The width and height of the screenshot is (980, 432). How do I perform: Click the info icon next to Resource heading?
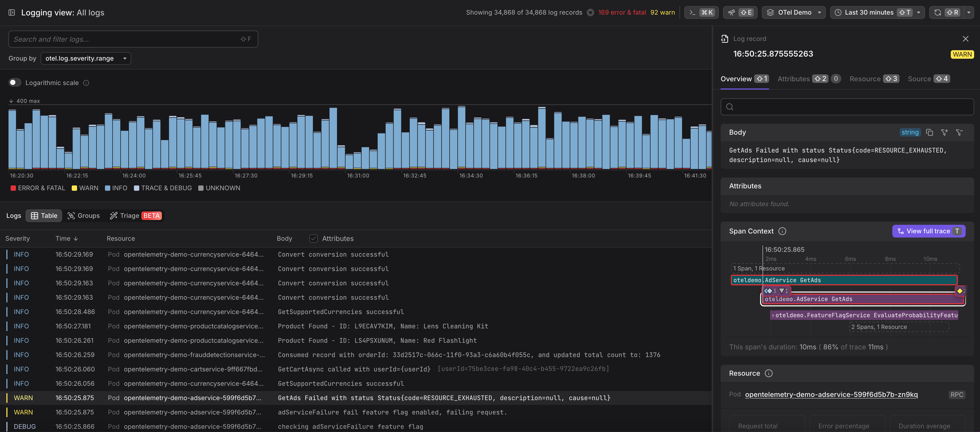coord(768,374)
